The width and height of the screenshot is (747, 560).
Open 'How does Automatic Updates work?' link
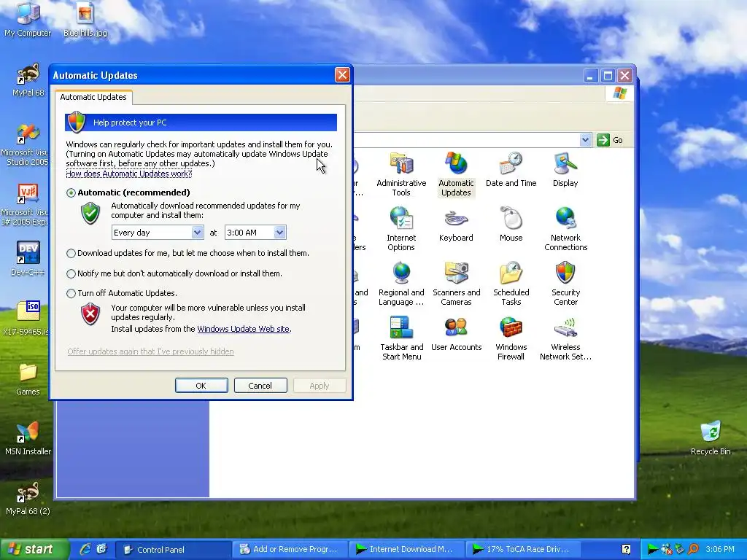tap(128, 174)
